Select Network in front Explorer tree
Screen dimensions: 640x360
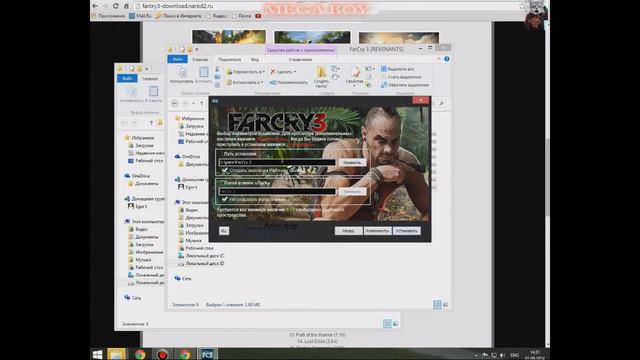click(x=183, y=278)
